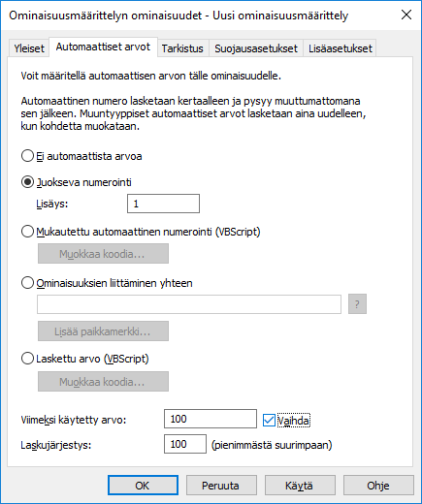Screen dimensions: 422x504
Task: Select the Automaattiset arvot tab
Action: click(103, 47)
